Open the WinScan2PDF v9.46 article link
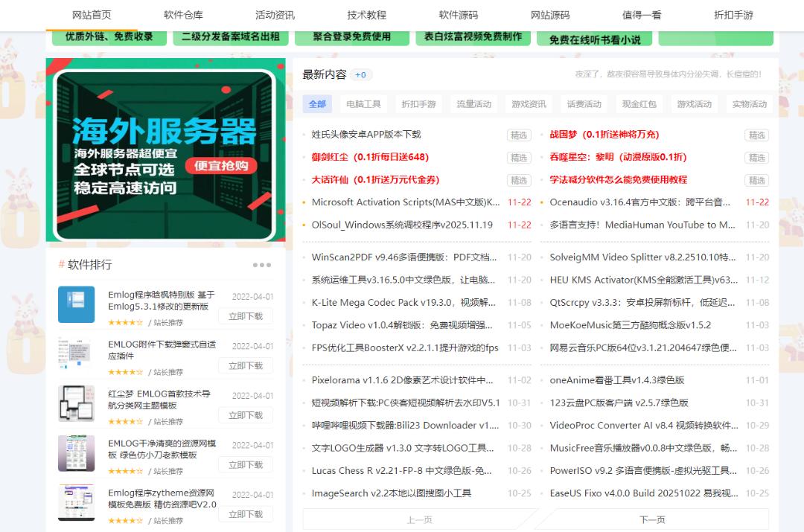 click(x=403, y=257)
